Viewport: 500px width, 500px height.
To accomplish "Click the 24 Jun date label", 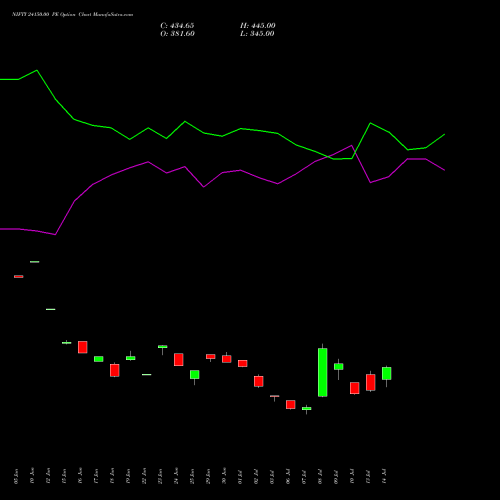I will [176, 476].
